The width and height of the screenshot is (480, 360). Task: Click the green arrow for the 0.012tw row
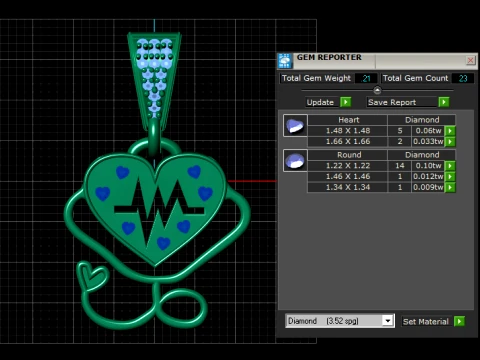coord(450,176)
